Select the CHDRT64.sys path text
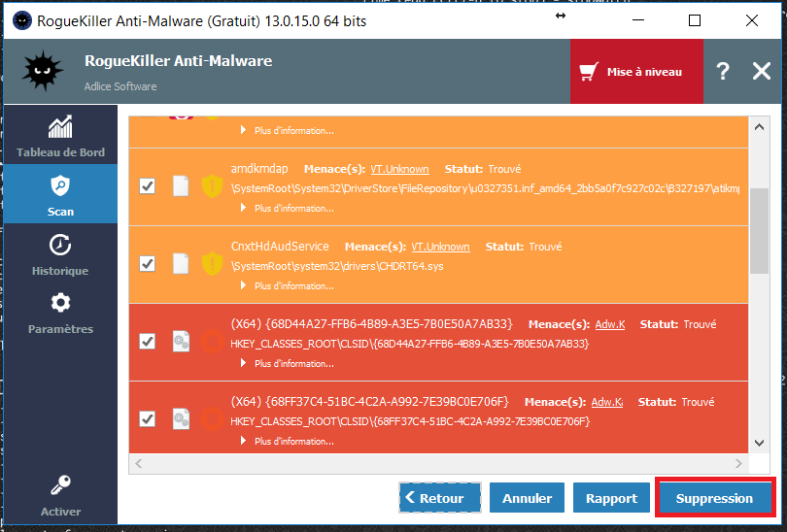This screenshot has height=532, width=787. 337,266
